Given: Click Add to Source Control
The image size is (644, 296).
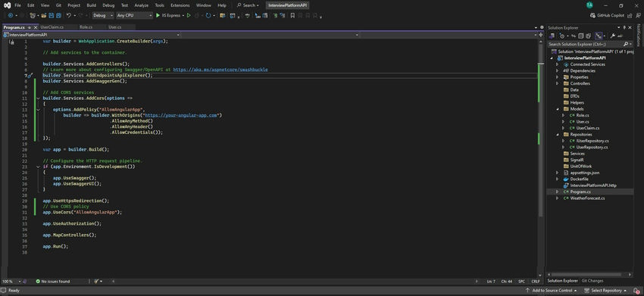Looking at the screenshot, I should tap(552, 290).
